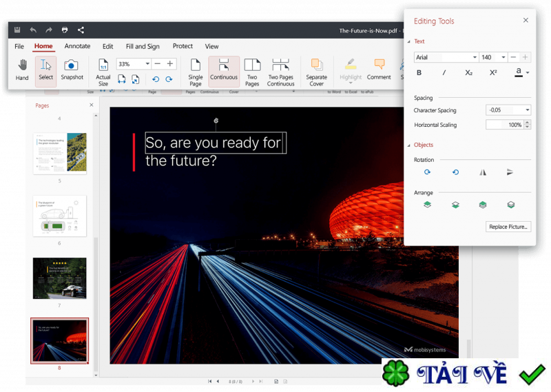The height and width of the screenshot is (392, 551).
Task: Click the Comment button in ribbon
Action: pos(379,70)
